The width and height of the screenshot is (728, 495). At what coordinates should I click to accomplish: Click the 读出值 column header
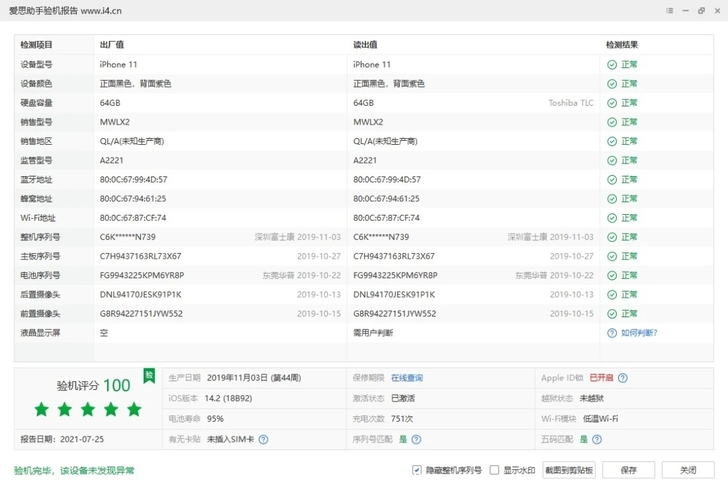tap(365, 45)
